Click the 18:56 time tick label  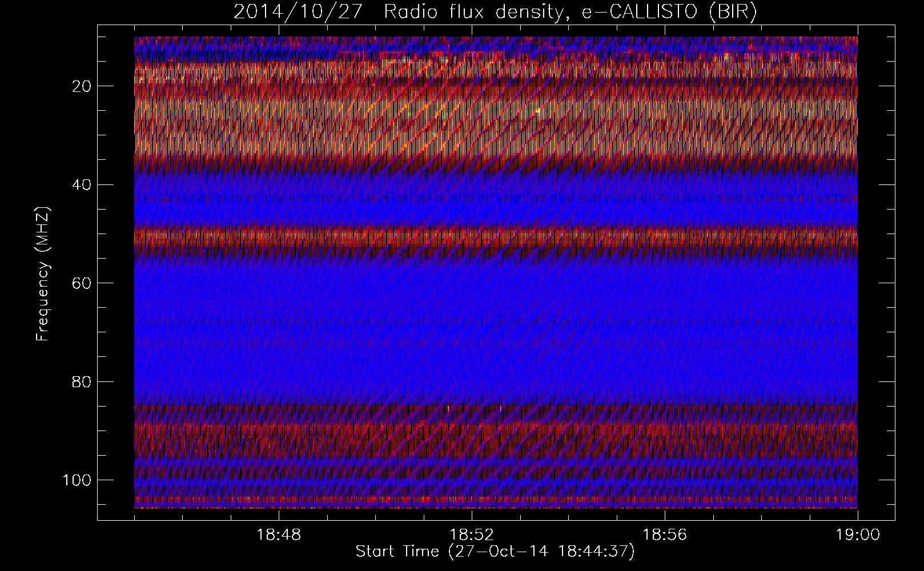pyautogui.click(x=665, y=535)
